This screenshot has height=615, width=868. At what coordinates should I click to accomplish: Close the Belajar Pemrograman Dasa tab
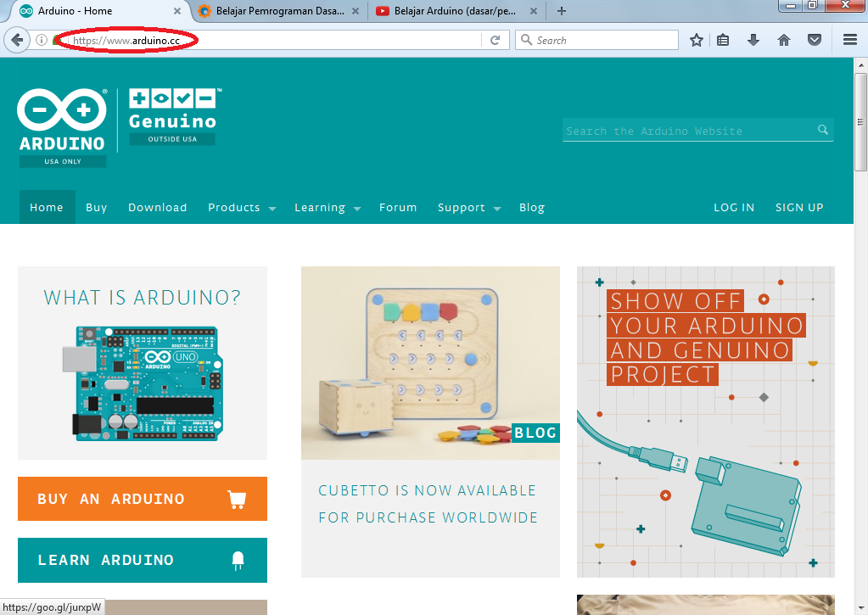pos(356,11)
